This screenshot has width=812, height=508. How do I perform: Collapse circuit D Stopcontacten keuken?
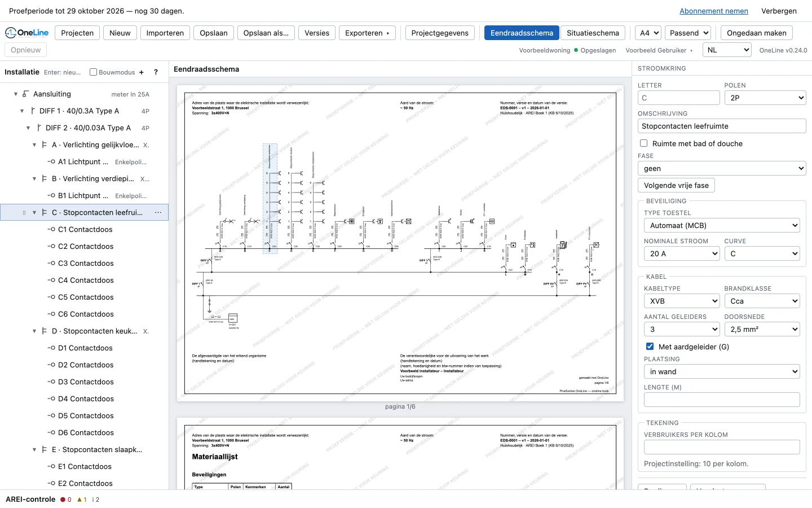tap(34, 331)
